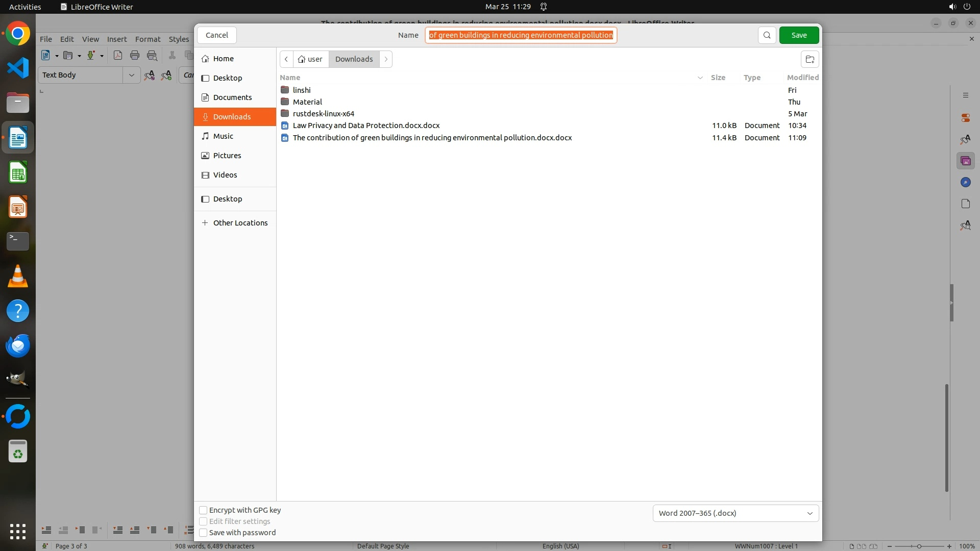Click the search icon in the save dialog
Image resolution: width=980 pixels, height=551 pixels.
(x=767, y=35)
